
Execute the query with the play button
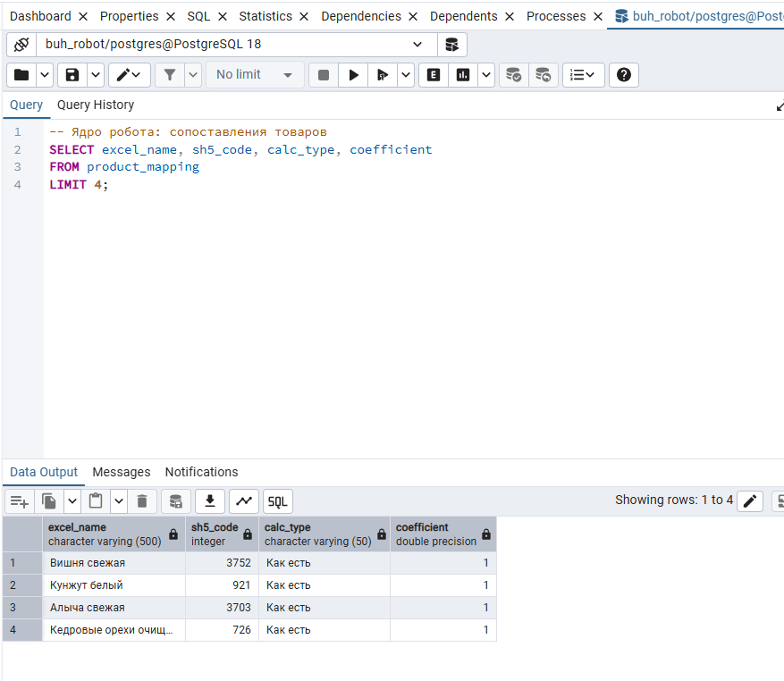click(x=353, y=75)
